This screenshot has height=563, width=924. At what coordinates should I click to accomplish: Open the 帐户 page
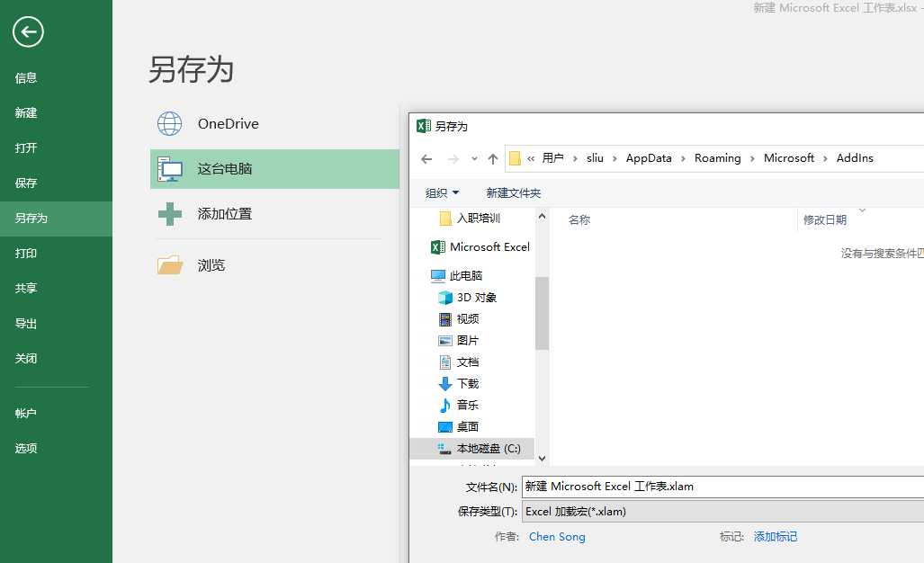56,414
